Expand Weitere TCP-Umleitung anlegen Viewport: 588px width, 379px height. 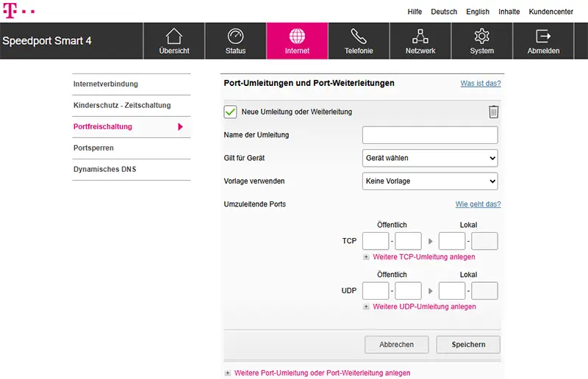click(x=423, y=257)
